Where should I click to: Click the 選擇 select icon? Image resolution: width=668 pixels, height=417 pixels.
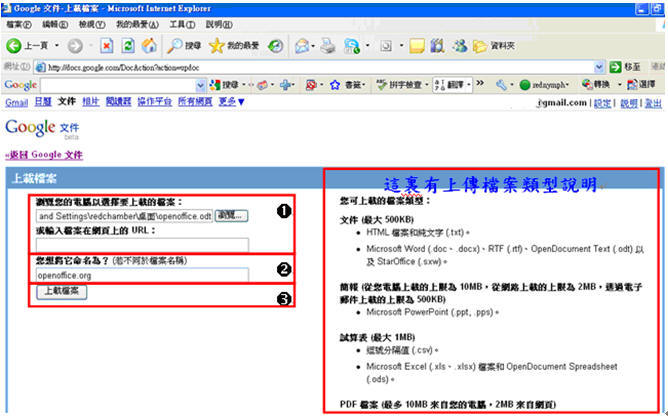tap(641, 84)
